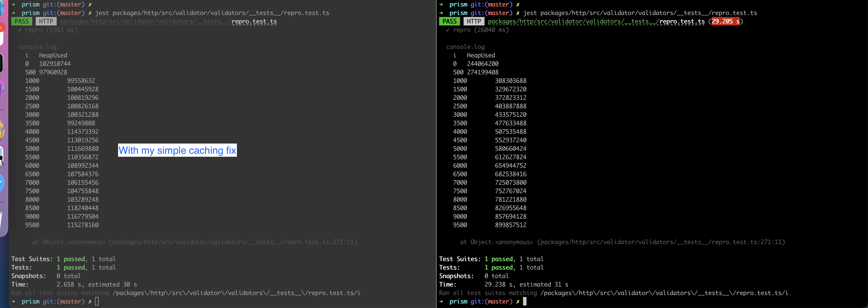
Task: Click the HTTP badge in right terminal
Action: pyautogui.click(x=474, y=21)
